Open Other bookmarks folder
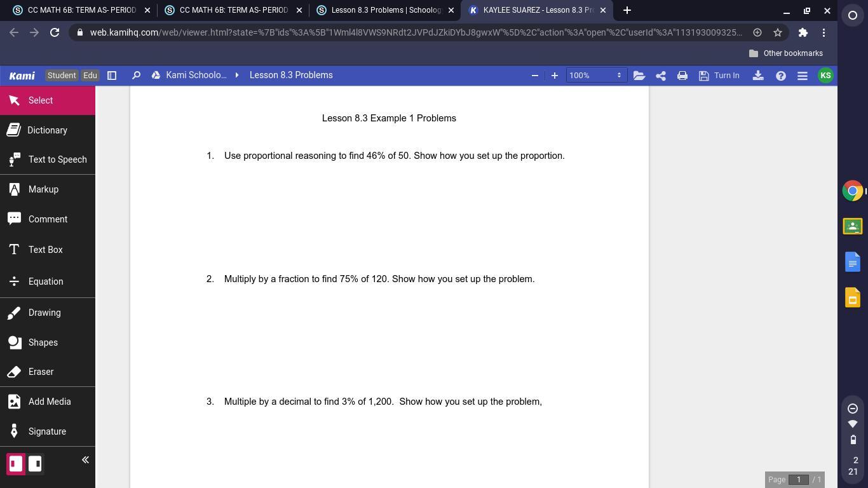868x488 pixels. (786, 53)
